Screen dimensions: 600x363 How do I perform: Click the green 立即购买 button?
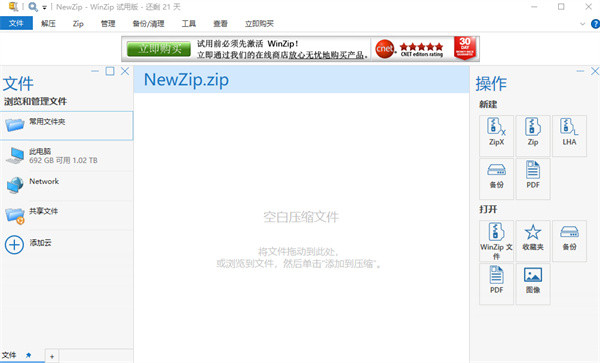(x=159, y=49)
